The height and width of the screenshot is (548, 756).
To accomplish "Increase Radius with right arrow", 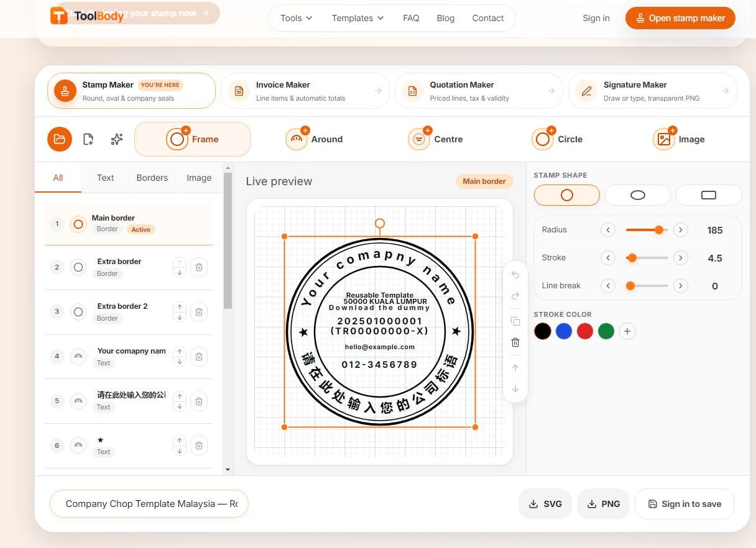I will click(x=681, y=230).
